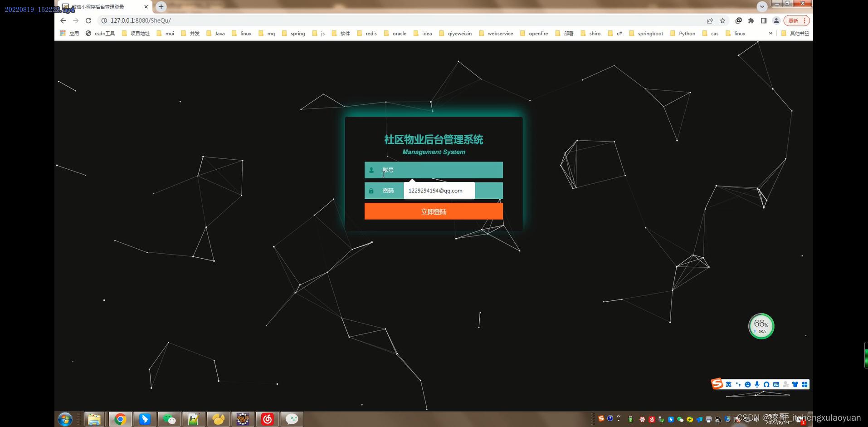The width and height of the screenshot is (868, 427).
Task: Open the 应用 apps shortcut
Action: click(x=69, y=33)
